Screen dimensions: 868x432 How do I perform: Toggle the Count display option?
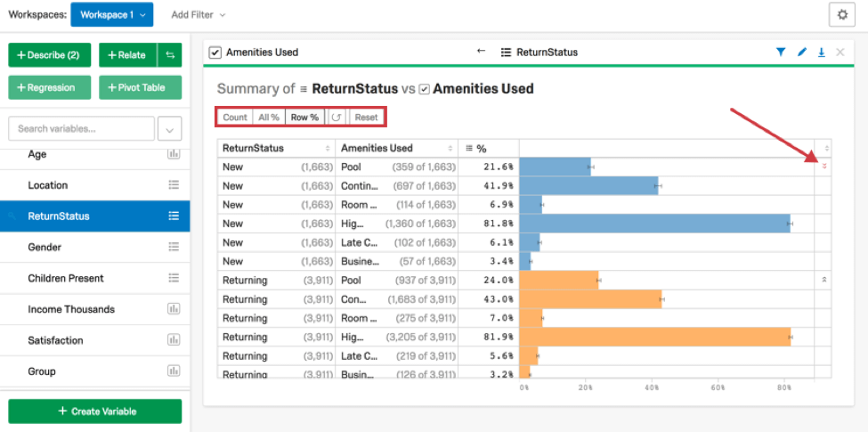235,118
